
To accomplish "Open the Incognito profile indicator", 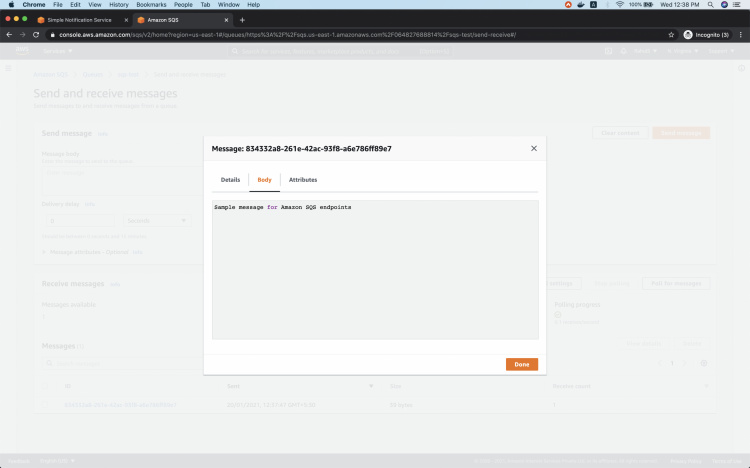I will click(x=706, y=34).
